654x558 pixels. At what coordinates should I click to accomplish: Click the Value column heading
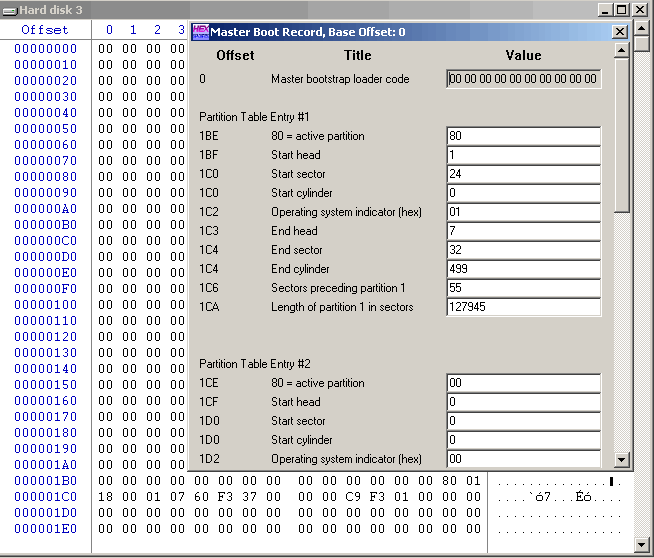tap(523, 55)
